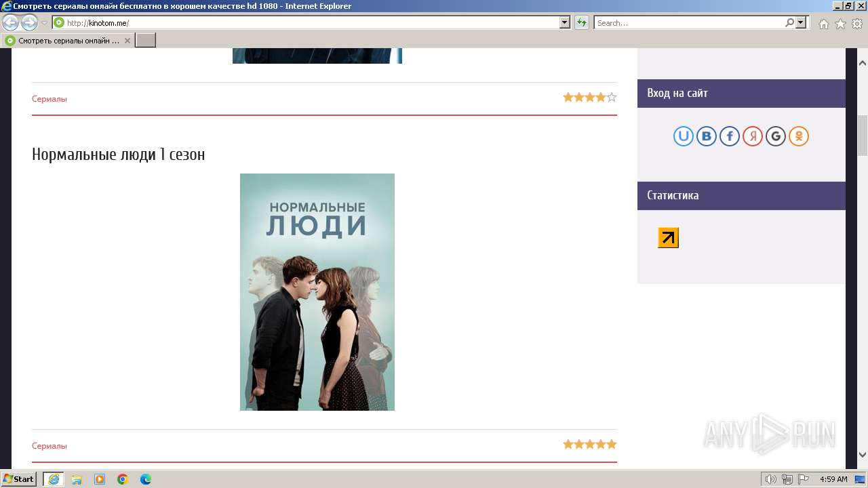Image resolution: width=868 pixels, height=488 pixels.
Task: Open the Tools gear menu
Action: coord(857,24)
